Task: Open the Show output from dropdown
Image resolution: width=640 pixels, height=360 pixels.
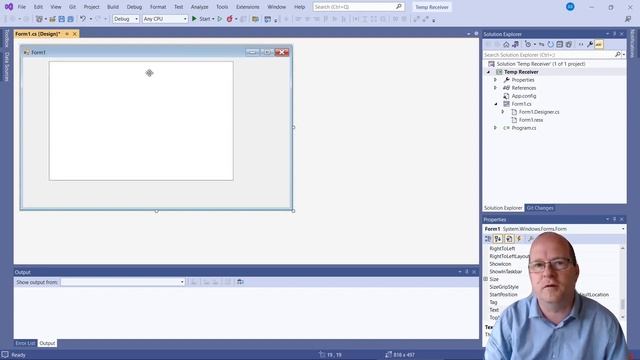Action: pos(123,282)
